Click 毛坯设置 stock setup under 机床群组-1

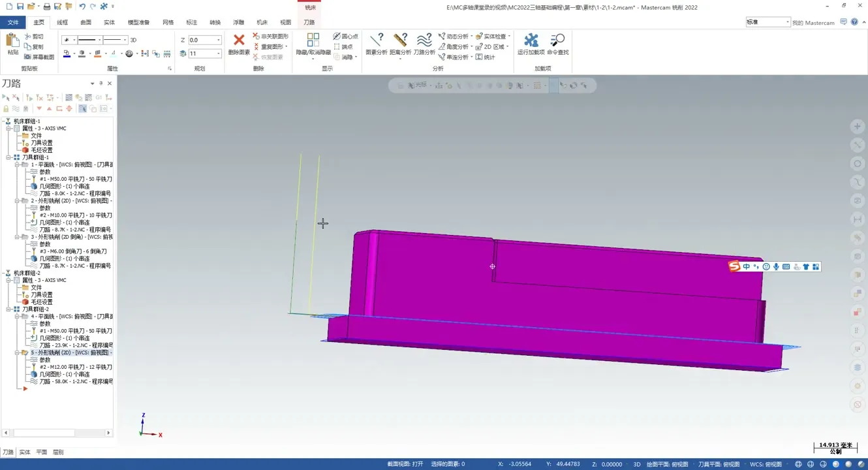(41, 150)
